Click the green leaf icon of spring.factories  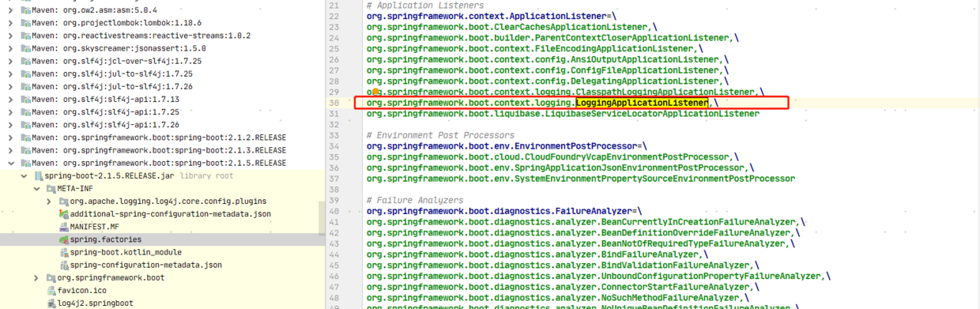[63, 239]
